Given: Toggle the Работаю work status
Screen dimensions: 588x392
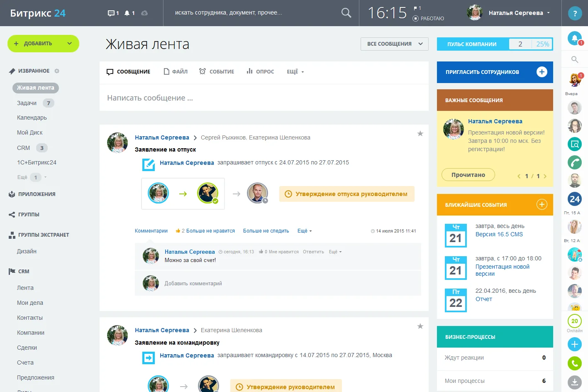Looking at the screenshot, I should pyautogui.click(x=428, y=19).
